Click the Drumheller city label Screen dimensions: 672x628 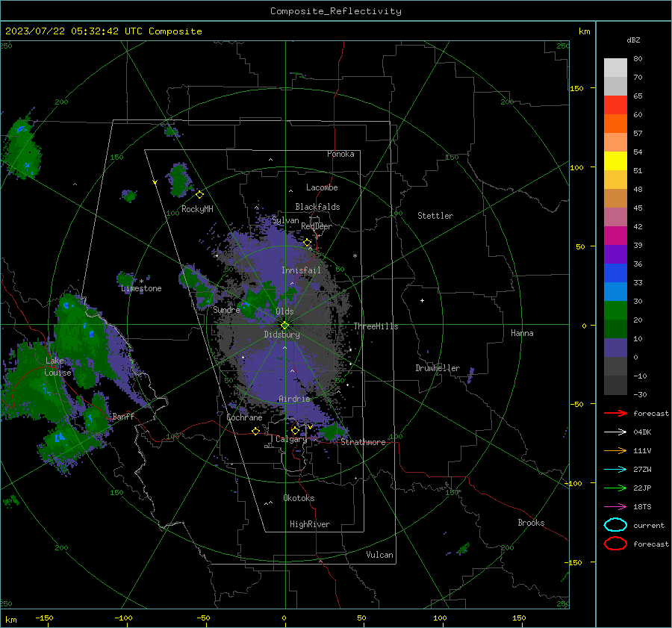tap(438, 368)
